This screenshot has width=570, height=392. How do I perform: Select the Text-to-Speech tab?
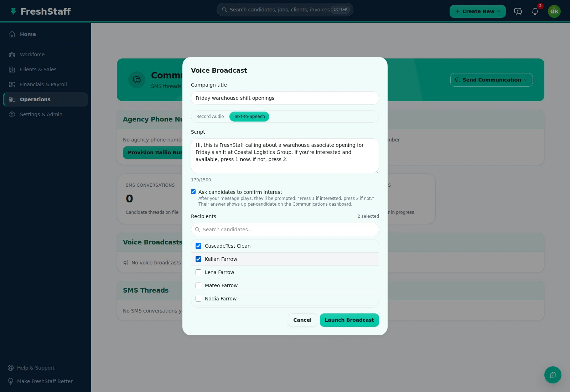(x=249, y=117)
